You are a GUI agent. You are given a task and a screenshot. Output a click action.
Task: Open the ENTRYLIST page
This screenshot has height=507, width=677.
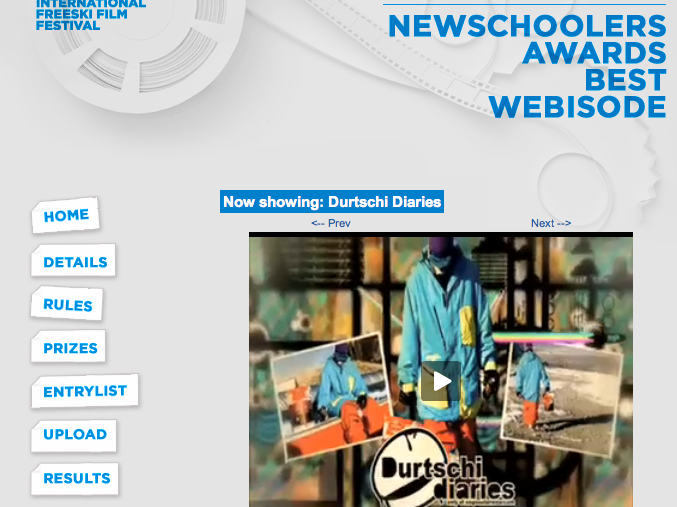click(85, 391)
